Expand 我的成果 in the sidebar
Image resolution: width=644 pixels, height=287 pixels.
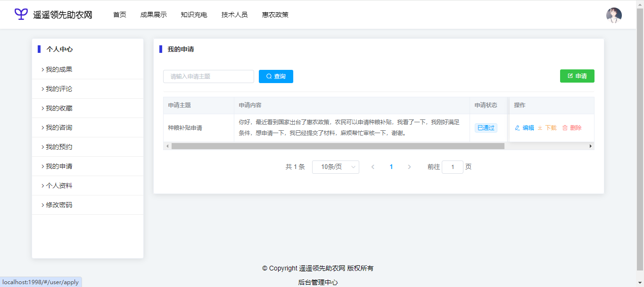(x=59, y=69)
